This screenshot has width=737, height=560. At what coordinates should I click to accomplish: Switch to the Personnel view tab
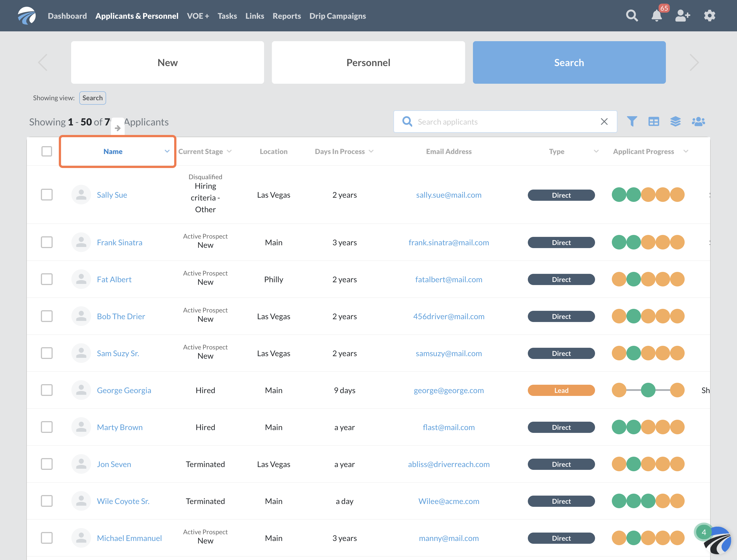(368, 62)
